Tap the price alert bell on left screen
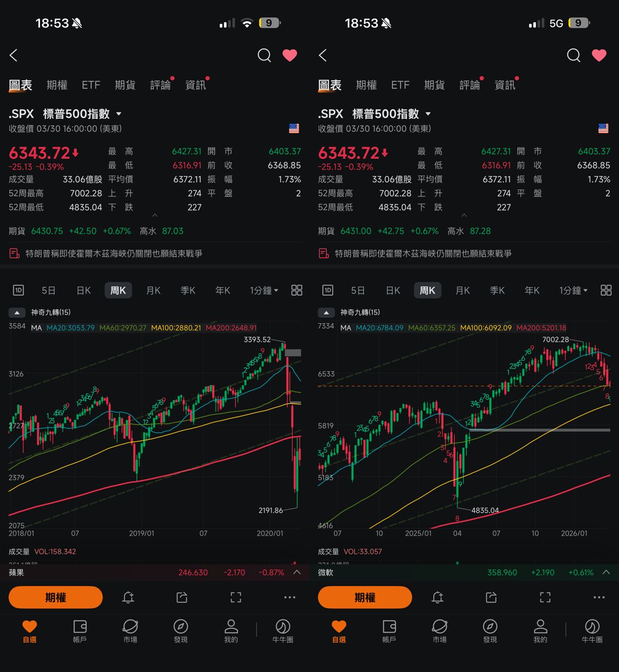Image resolution: width=619 pixels, height=672 pixels. tap(128, 597)
